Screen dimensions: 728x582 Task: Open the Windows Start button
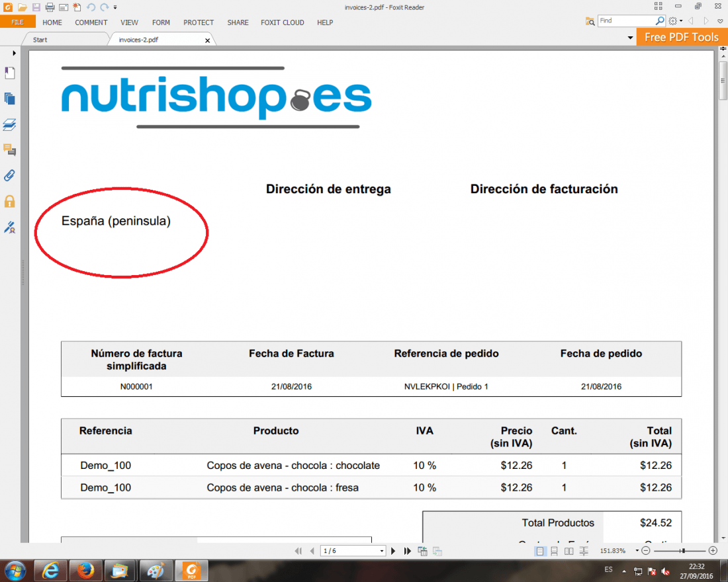coord(15,570)
